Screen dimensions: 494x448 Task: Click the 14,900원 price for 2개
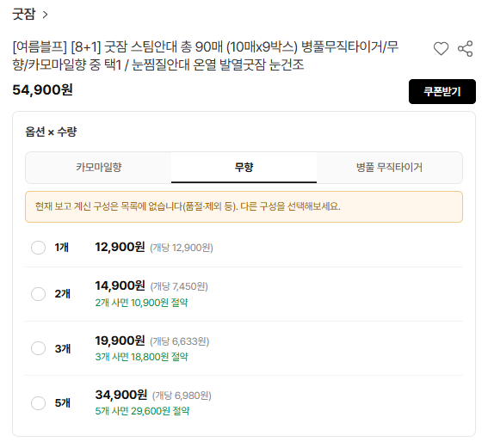coord(120,285)
